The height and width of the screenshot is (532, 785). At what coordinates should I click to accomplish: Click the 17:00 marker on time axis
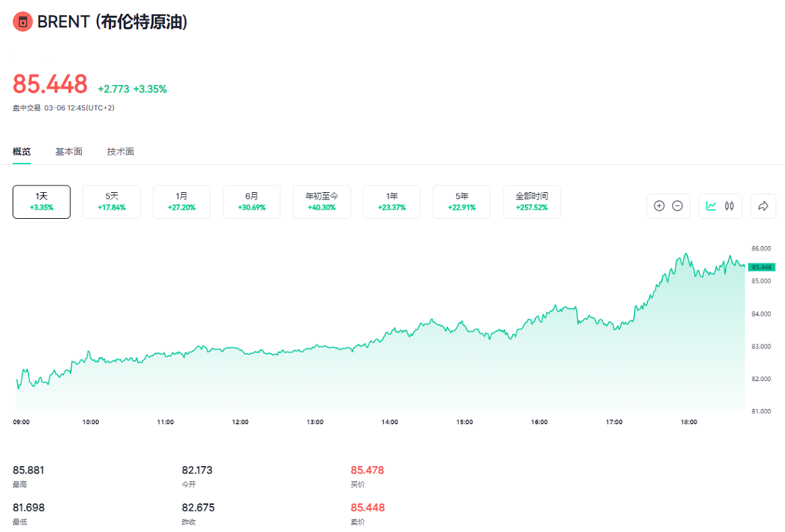614,422
